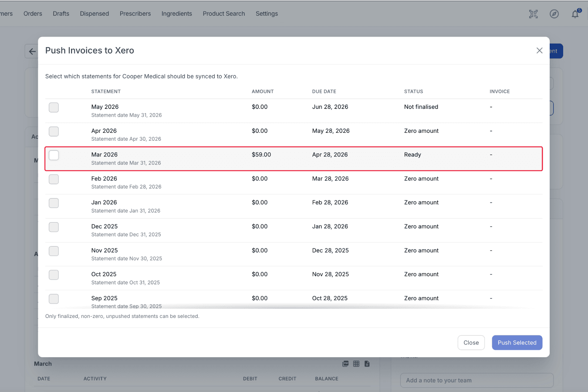
Task: Click the STATEMENT column header
Action: (x=106, y=91)
